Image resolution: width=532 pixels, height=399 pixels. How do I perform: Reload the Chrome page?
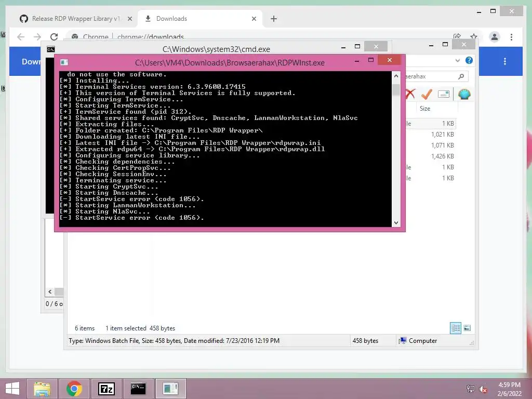[54, 37]
